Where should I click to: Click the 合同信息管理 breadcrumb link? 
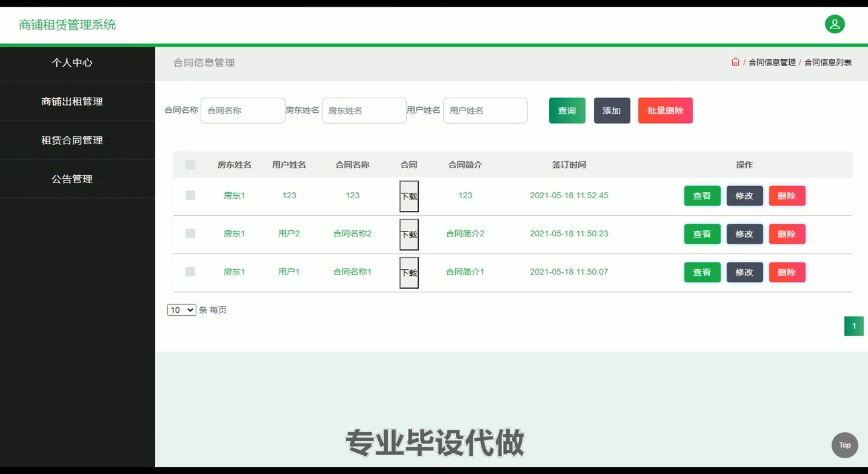point(772,62)
